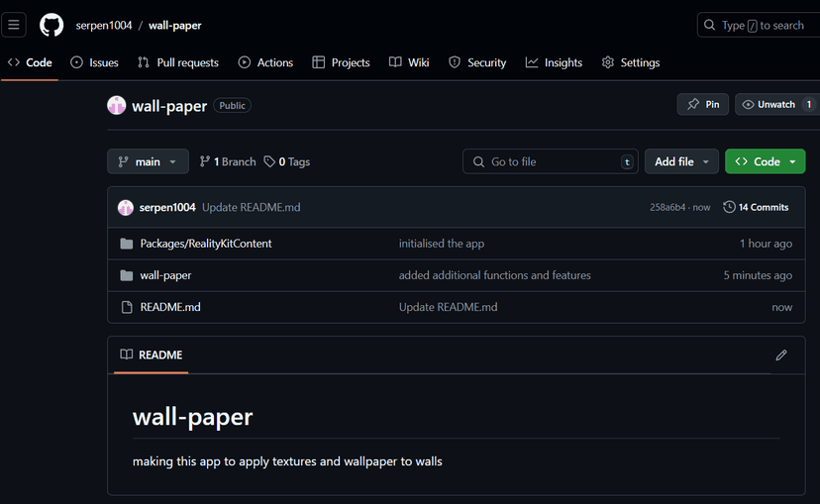This screenshot has height=504, width=820.
Task: Expand the green Code dropdown
Action: (x=765, y=161)
